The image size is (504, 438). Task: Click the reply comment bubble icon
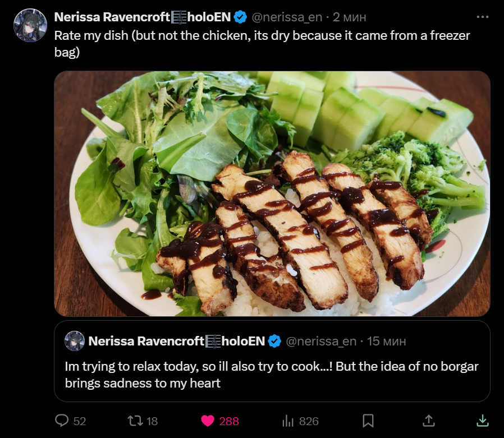pos(62,421)
